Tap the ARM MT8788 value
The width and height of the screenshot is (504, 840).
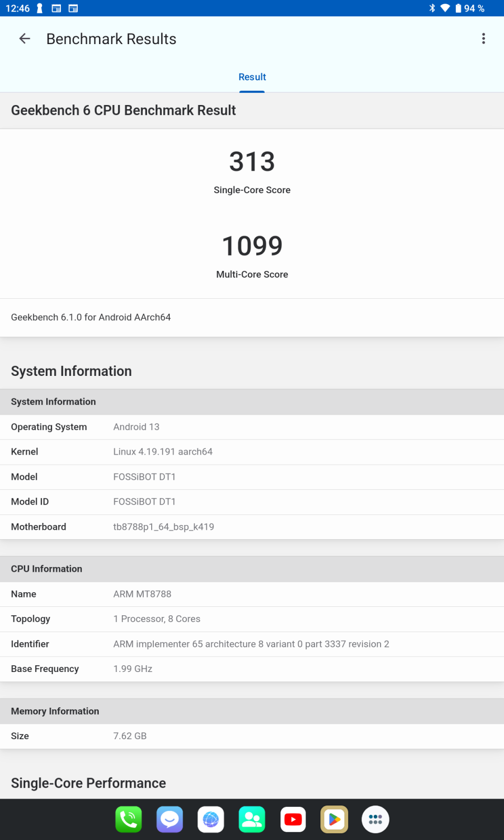click(x=142, y=594)
